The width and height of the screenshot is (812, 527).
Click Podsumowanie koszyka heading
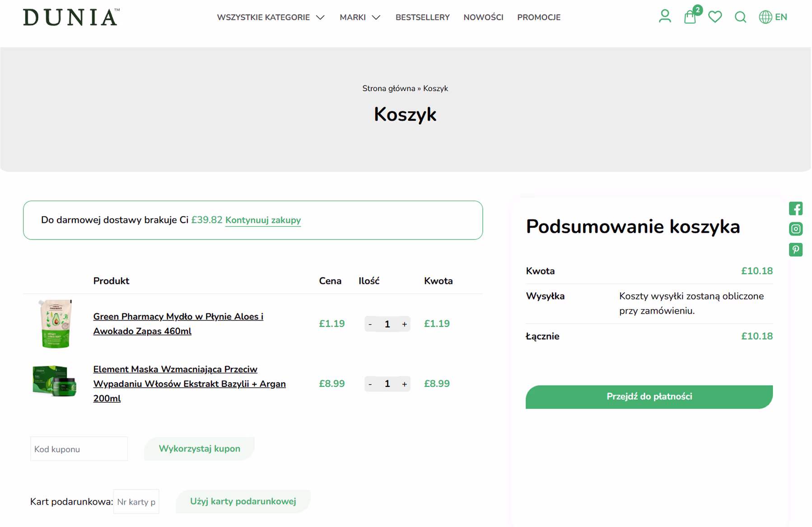click(x=633, y=227)
